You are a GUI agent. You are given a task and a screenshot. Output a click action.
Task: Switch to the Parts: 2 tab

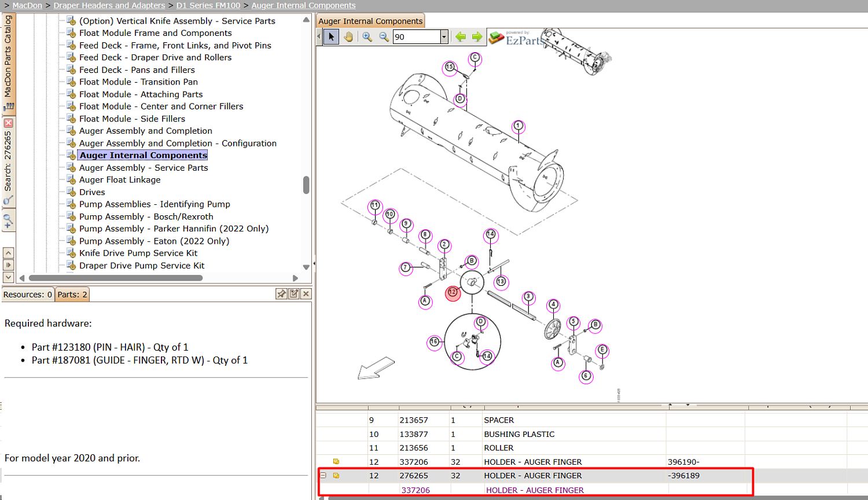click(72, 295)
